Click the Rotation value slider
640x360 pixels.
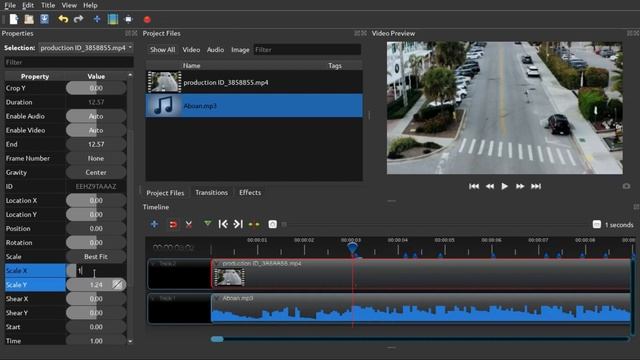pyautogui.click(x=96, y=242)
